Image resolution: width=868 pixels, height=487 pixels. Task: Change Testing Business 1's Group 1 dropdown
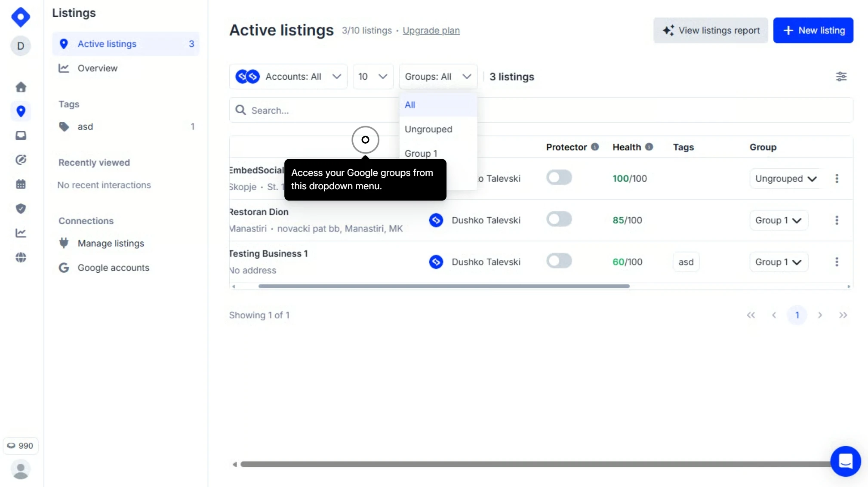(x=778, y=262)
